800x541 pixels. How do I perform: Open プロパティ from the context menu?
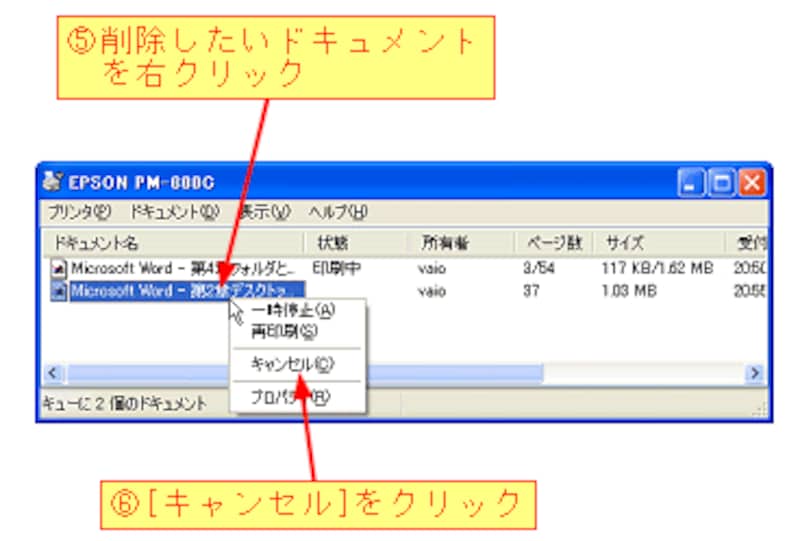click(290, 397)
